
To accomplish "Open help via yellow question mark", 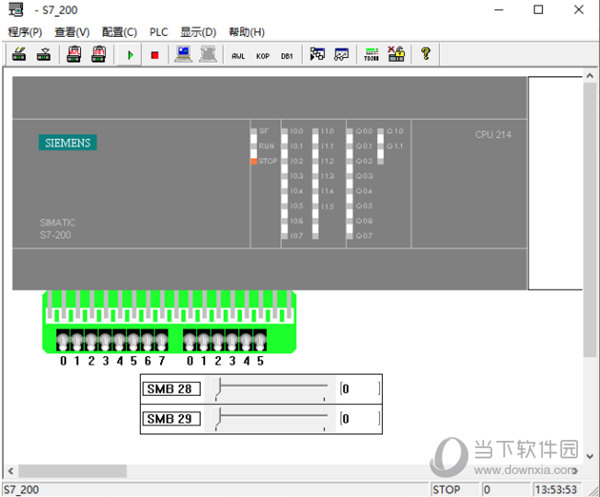I will [426, 54].
